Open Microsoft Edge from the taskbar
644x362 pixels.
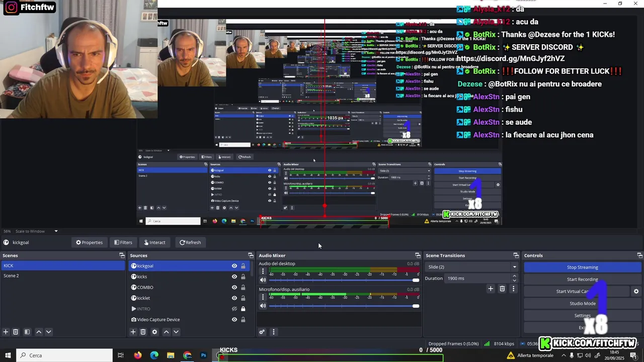click(154, 355)
